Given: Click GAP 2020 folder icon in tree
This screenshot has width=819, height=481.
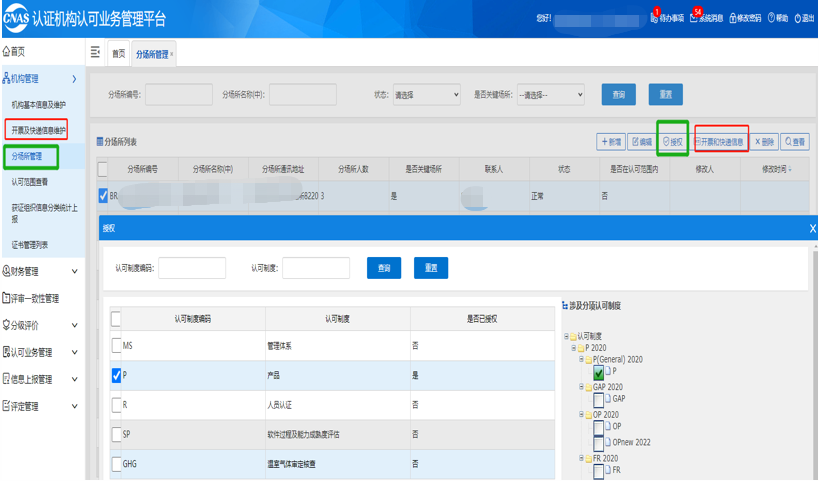Looking at the screenshot, I should click(x=589, y=387).
